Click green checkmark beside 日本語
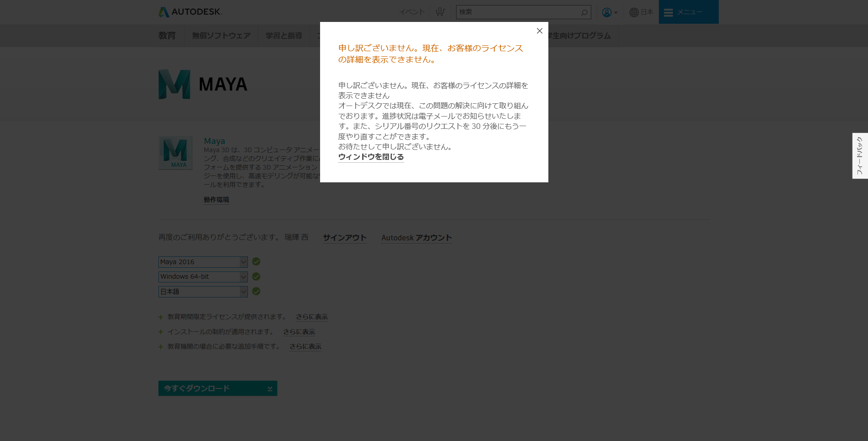 pyautogui.click(x=256, y=291)
